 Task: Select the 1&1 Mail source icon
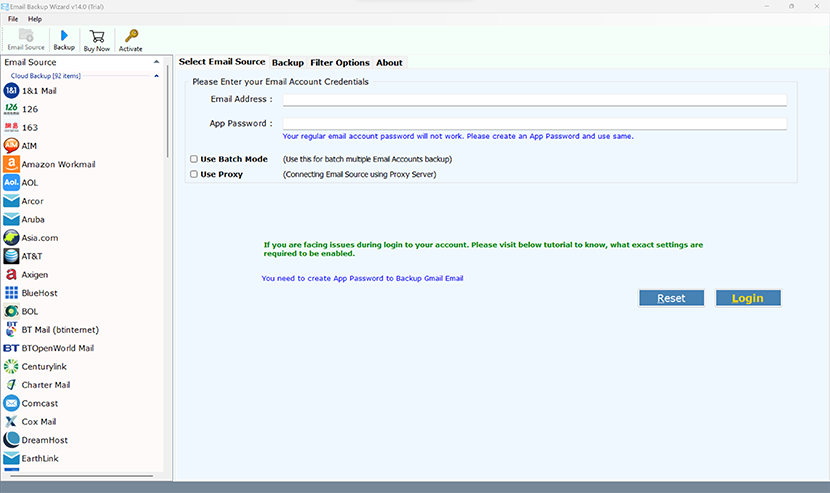coord(11,91)
